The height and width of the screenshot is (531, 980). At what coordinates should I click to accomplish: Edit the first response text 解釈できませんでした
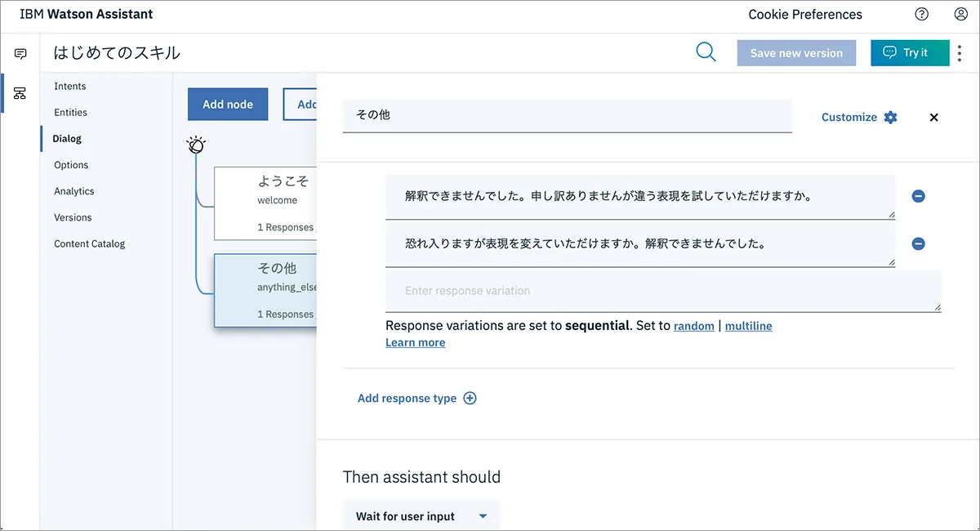pos(640,197)
